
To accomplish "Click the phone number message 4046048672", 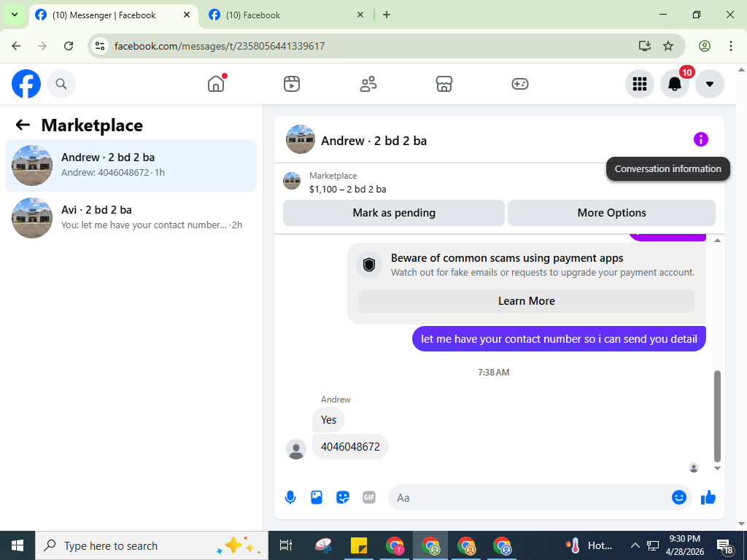I will 350,447.
